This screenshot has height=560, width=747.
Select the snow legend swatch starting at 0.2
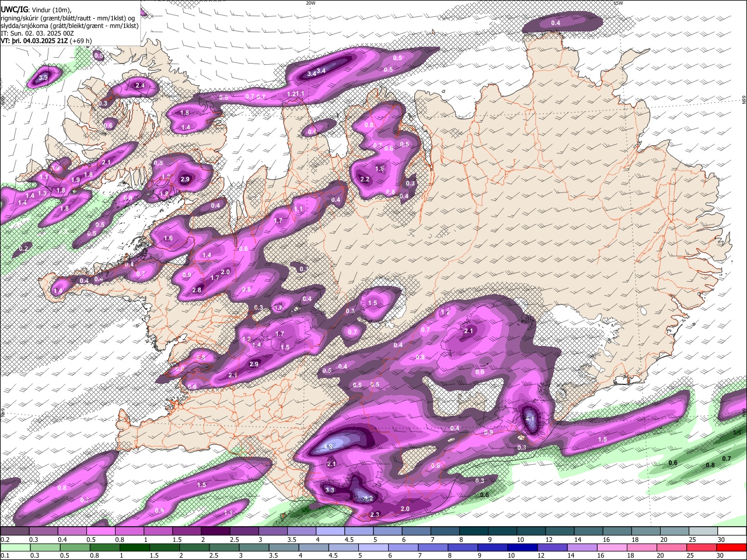point(15,531)
